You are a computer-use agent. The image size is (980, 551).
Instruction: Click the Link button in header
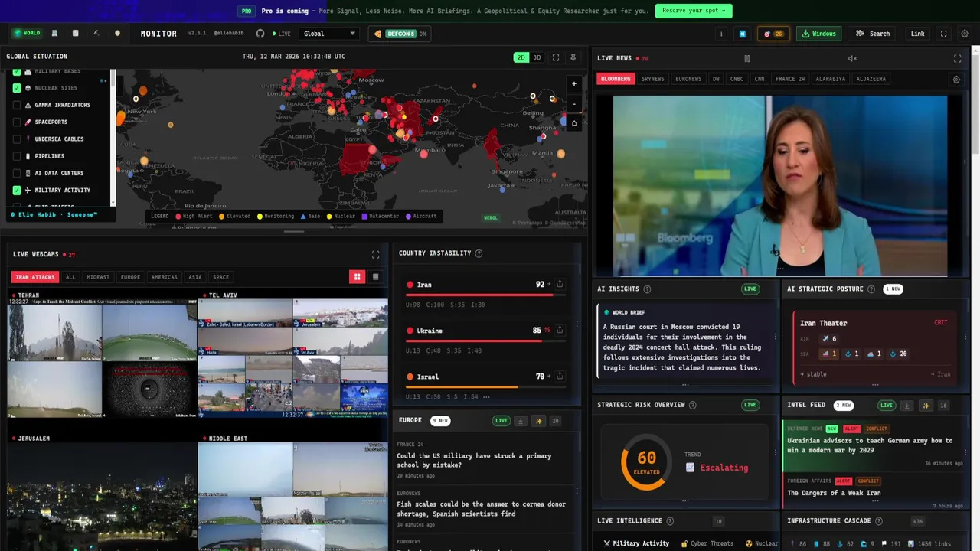click(917, 34)
